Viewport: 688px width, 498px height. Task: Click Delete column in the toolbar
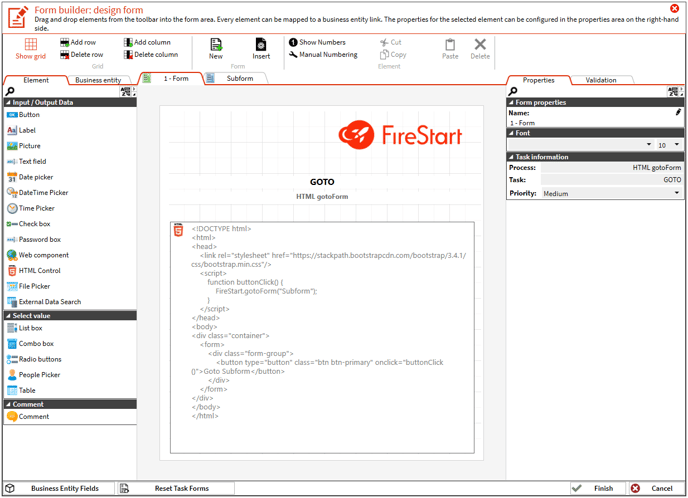coord(151,54)
